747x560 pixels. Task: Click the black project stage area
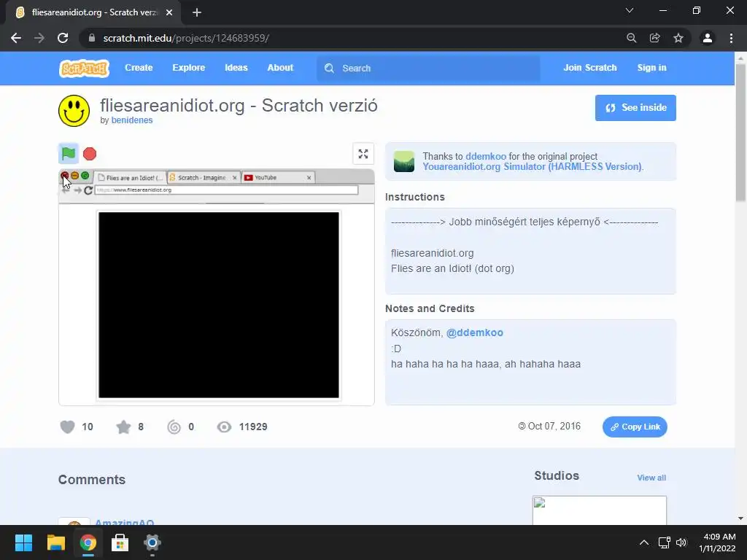[219, 305]
